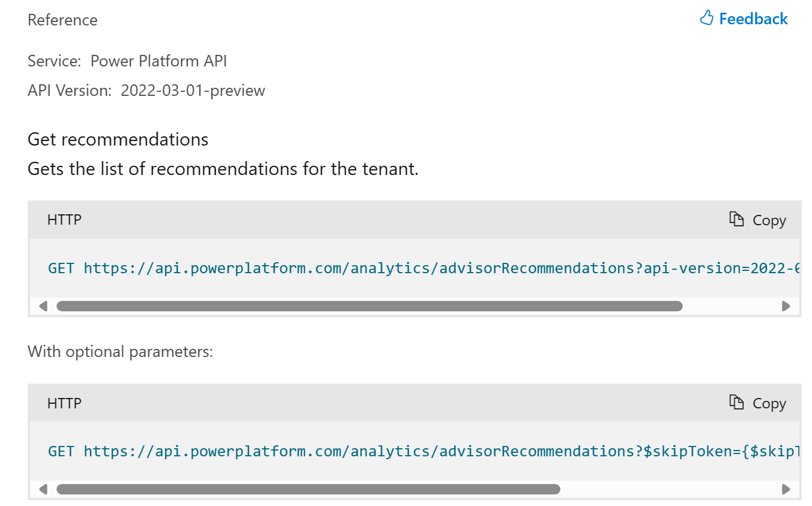Click the scrollbar thumb of the second code block
812x506 pixels.
point(308,489)
